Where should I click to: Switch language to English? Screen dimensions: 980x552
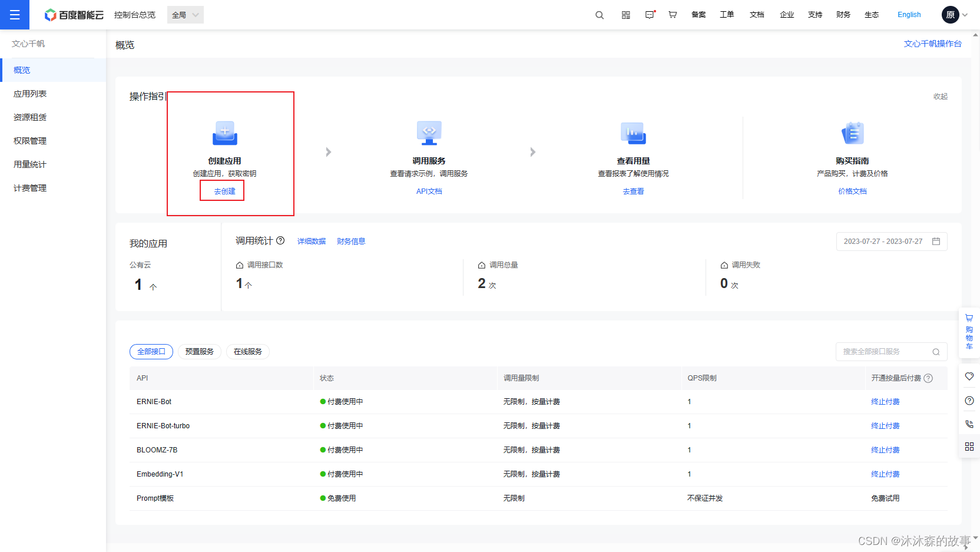[909, 15]
